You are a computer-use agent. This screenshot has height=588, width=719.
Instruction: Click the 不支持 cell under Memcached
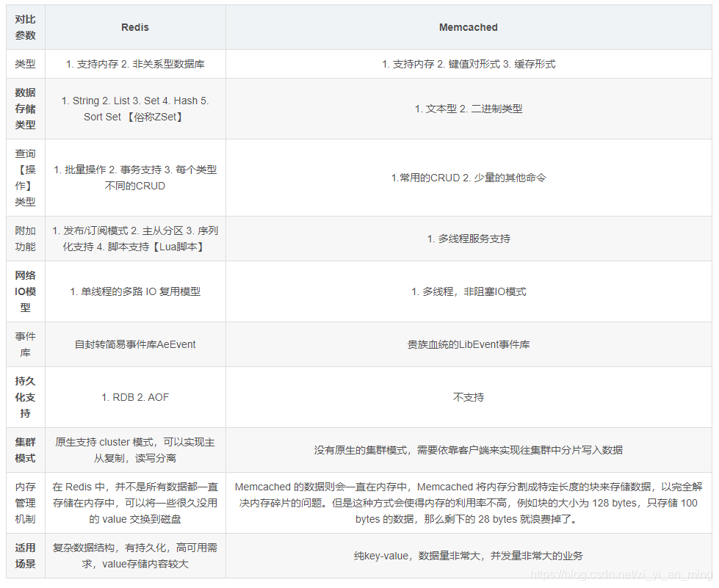[468, 397]
